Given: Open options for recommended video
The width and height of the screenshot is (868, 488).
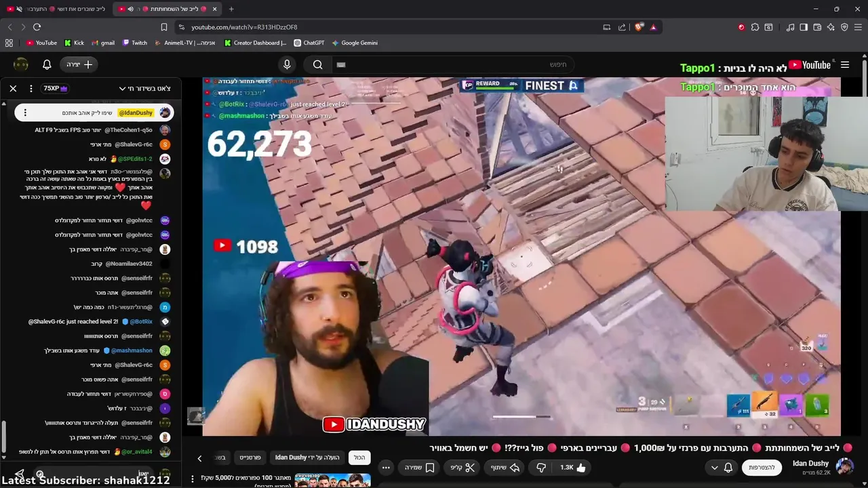Looking at the screenshot, I should pos(193,479).
